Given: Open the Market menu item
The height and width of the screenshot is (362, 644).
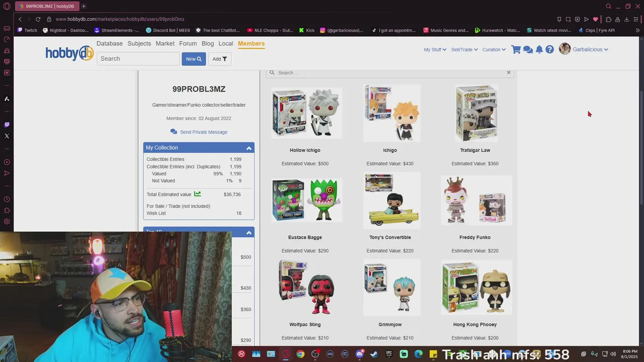Looking at the screenshot, I should (x=165, y=44).
